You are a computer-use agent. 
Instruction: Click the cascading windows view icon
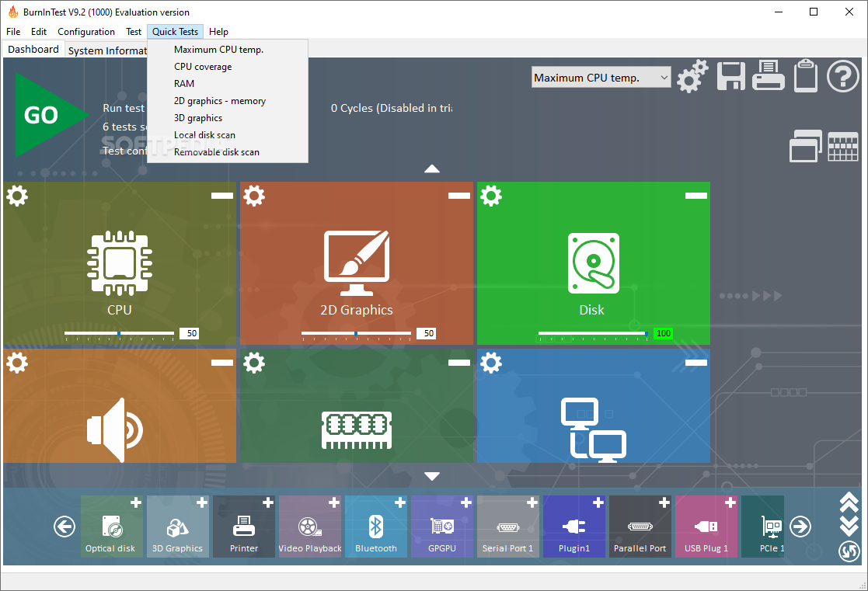coord(805,146)
